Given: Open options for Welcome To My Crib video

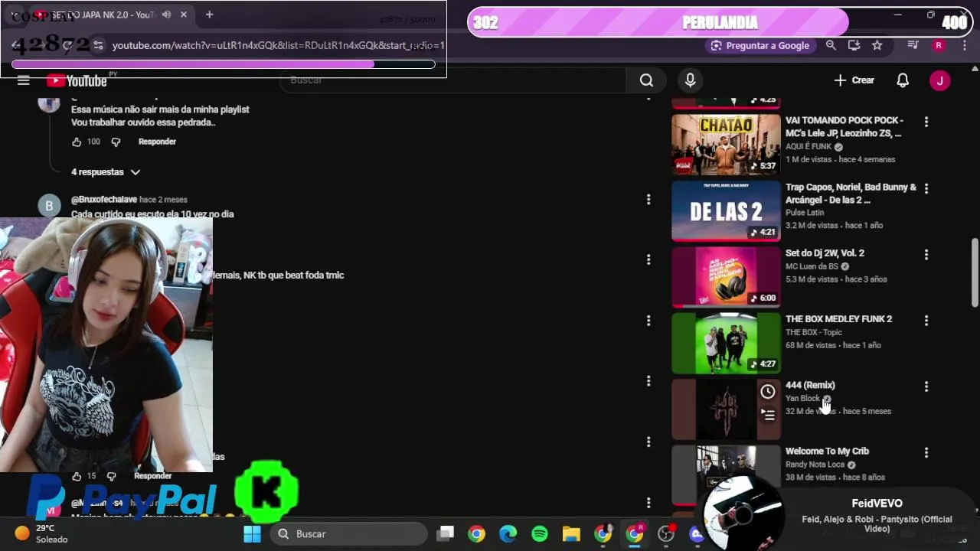Looking at the screenshot, I should tap(926, 452).
